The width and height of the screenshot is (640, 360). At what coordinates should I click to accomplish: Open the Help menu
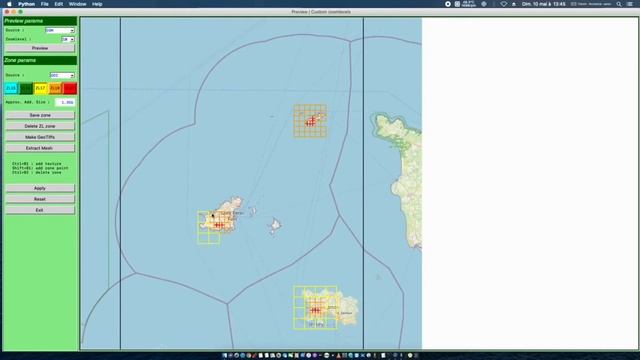(x=97, y=4)
